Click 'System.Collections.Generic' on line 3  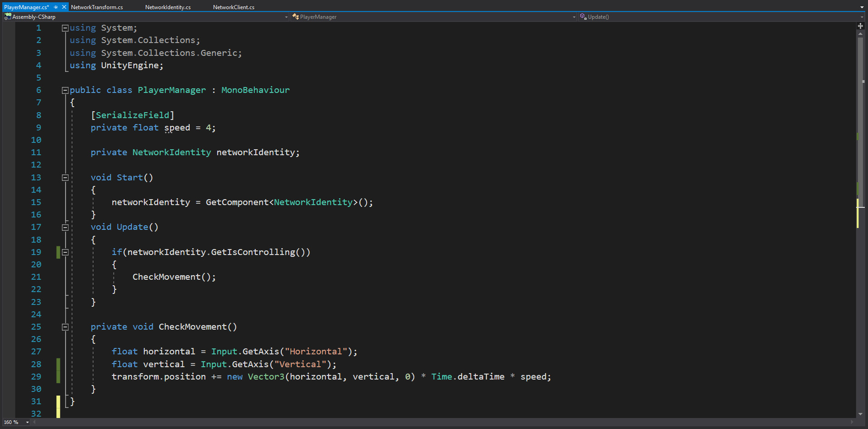pos(169,53)
